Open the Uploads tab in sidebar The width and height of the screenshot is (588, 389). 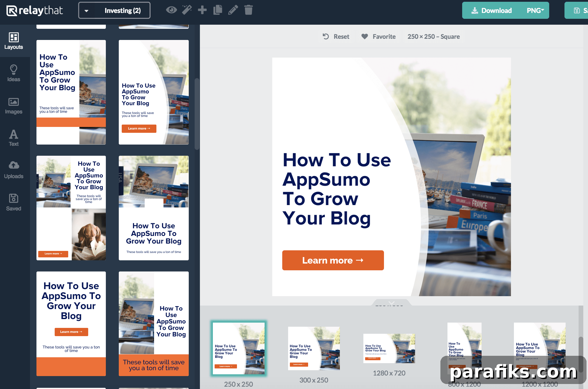pyautogui.click(x=14, y=170)
